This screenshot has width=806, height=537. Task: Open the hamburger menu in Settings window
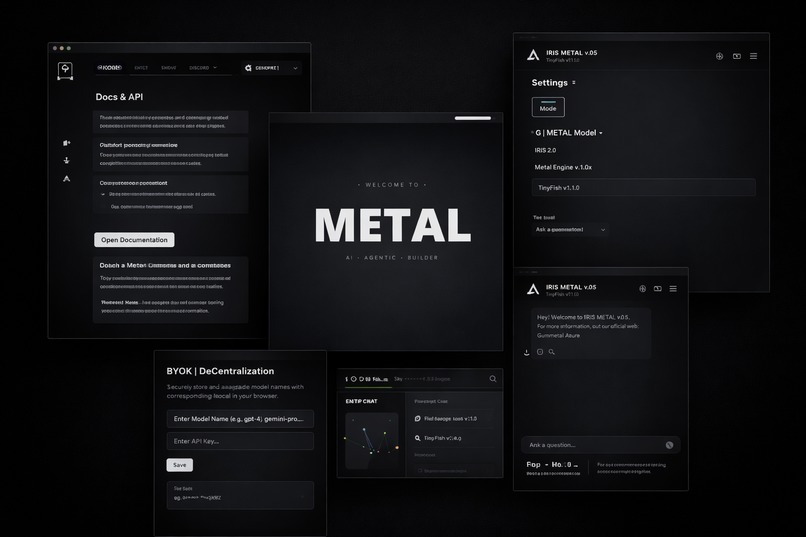tap(753, 56)
